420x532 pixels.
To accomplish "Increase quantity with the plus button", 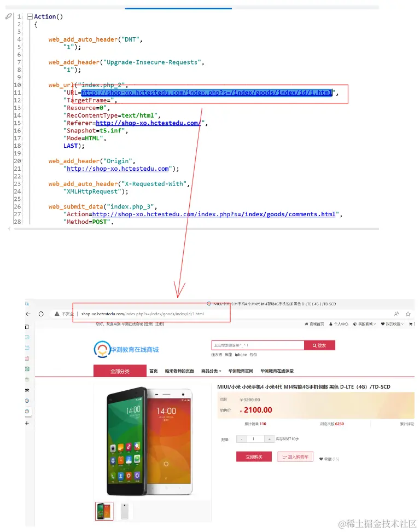I will [x=269, y=439].
